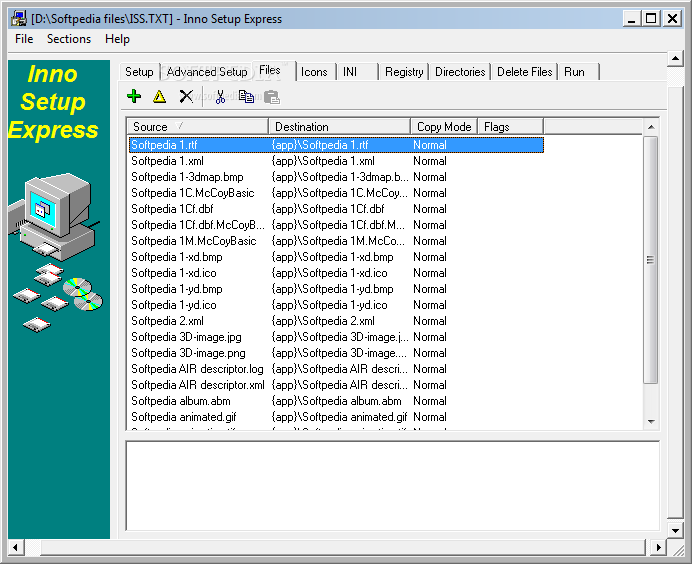Image resolution: width=692 pixels, height=564 pixels.
Task: Click Normal copy mode for Softpedia 1Cf.dbf
Action: coord(429,209)
